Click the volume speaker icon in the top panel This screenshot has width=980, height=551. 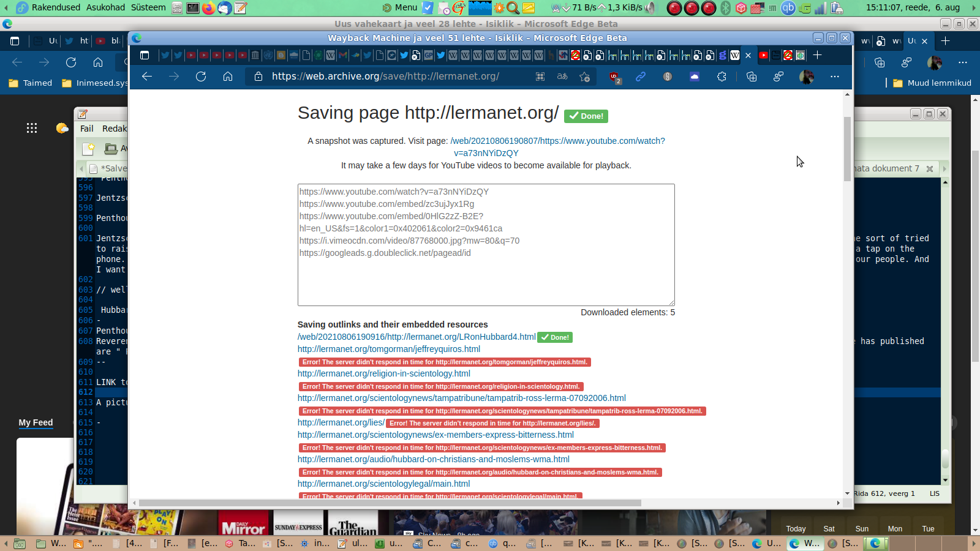(x=650, y=8)
